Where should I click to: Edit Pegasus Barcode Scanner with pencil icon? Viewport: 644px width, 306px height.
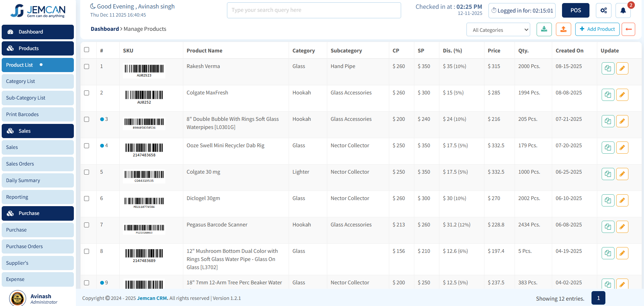[622, 227]
